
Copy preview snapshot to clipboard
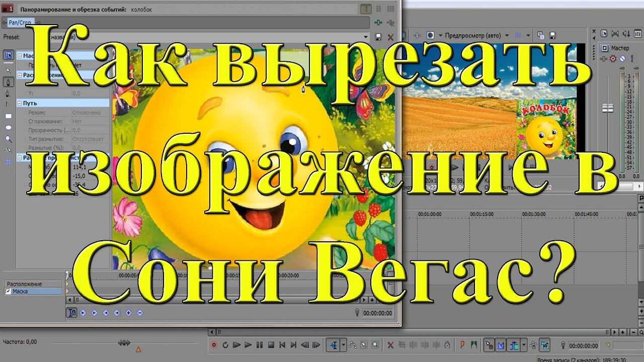[540, 35]
